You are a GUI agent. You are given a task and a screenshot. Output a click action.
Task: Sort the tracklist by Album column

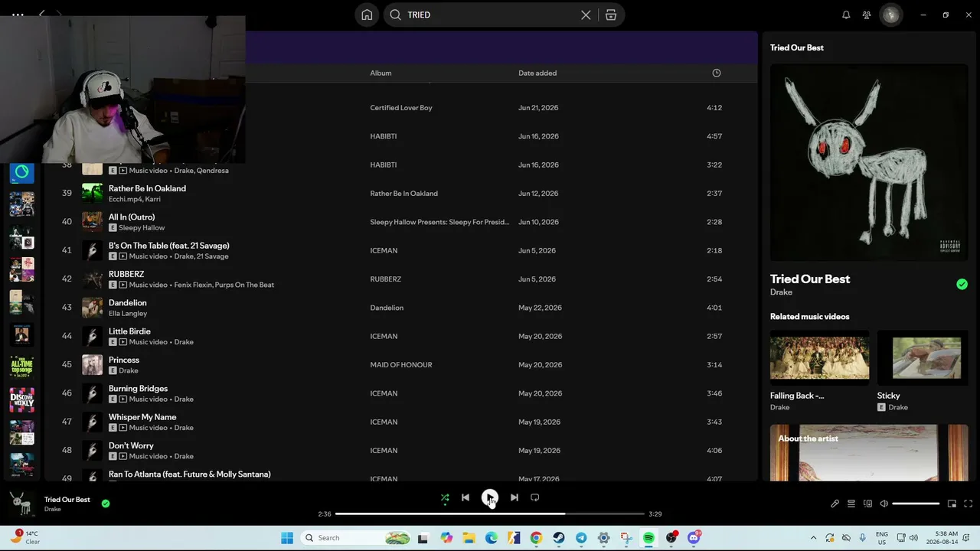pos(381,73)
